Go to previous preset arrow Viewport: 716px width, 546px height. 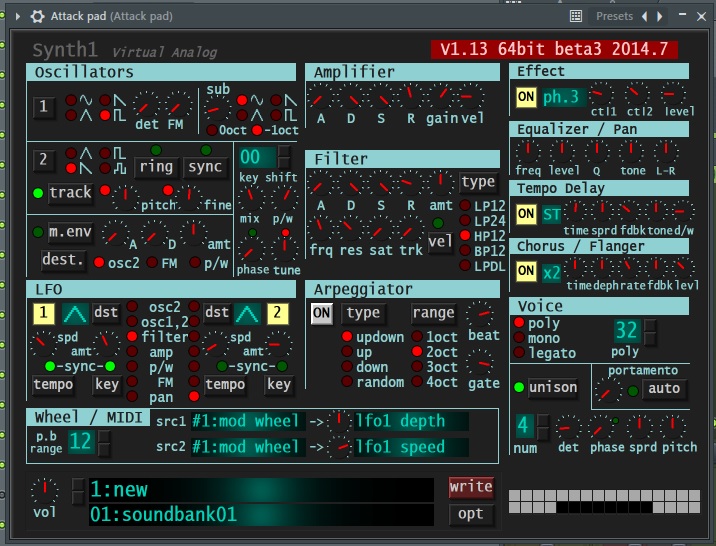[645, 16]
